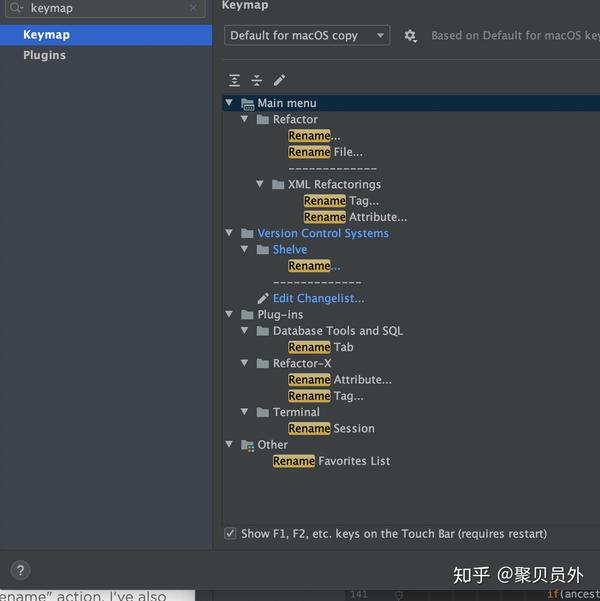This screenshot has width=600, height=601.
Task: Open the keymap gear settings menu
Action: 410,36
